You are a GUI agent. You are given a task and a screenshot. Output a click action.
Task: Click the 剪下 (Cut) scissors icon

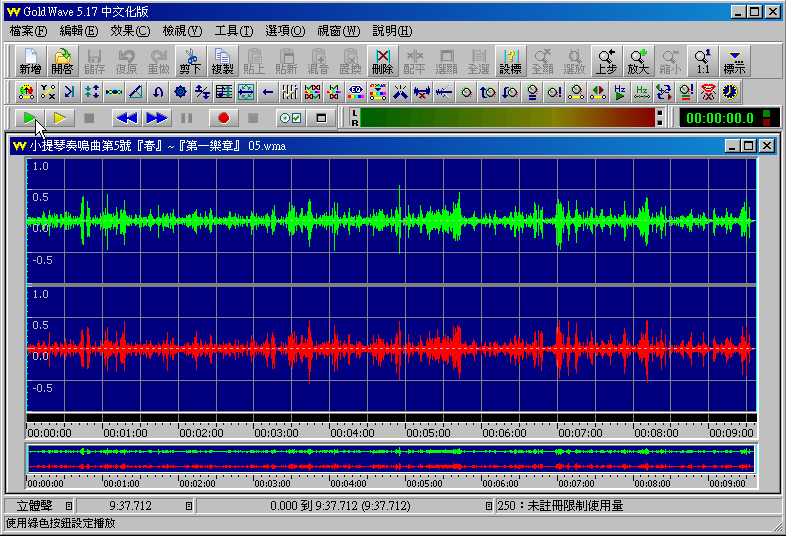coord(190,62)
